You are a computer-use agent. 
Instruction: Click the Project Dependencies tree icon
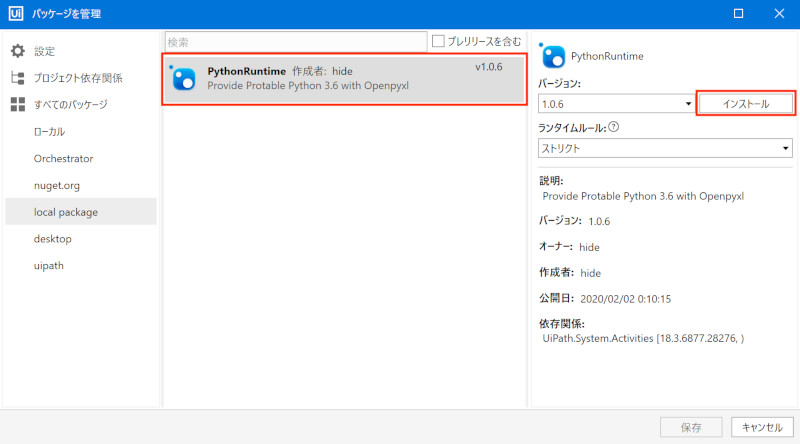tap(18, 78)
